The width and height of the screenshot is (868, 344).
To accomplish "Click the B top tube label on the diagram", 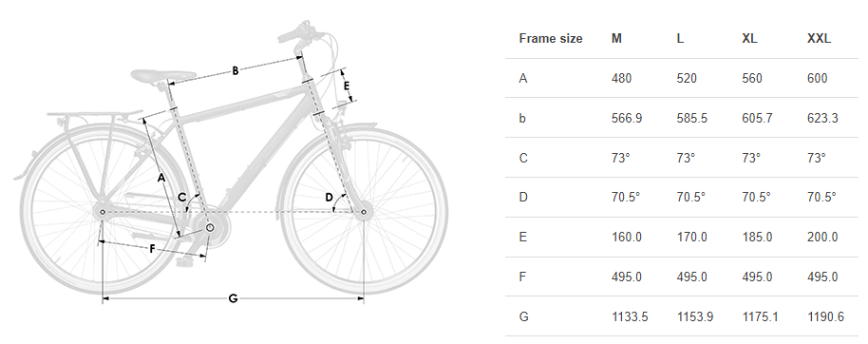I will click(236, 70).
